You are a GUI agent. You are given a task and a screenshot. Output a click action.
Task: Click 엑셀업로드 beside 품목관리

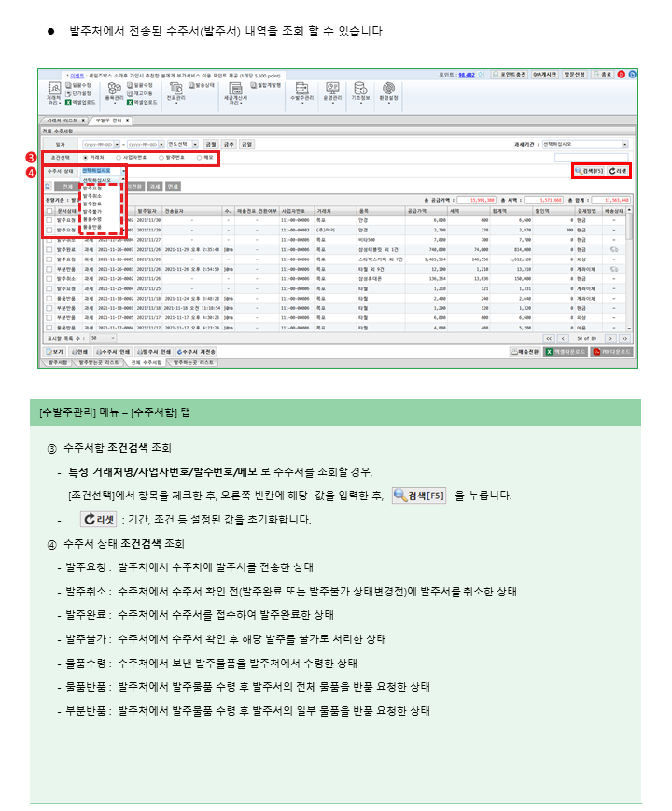click(x=142, y=103)
